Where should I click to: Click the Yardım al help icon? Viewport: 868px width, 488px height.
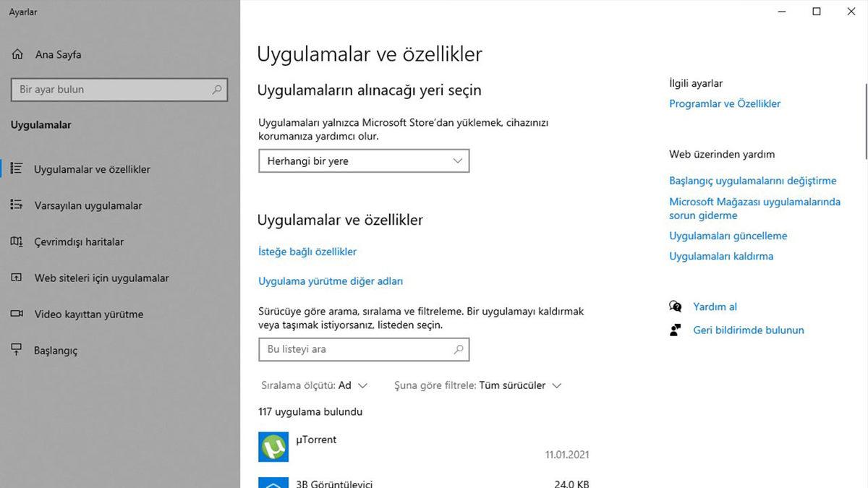click(x=675, y=306)
